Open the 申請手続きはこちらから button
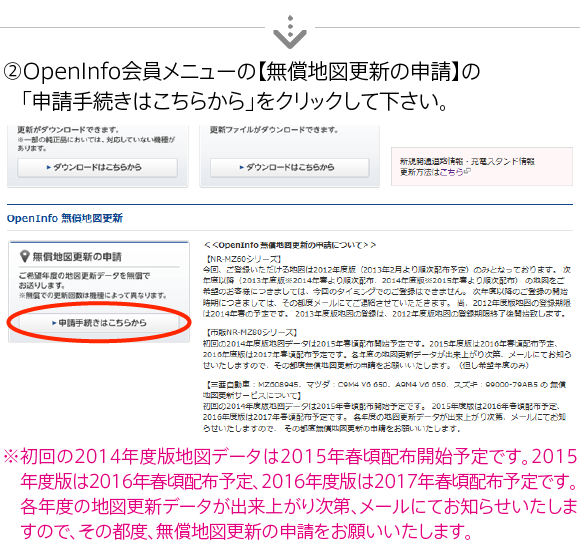The image size is (580, 554). (x=99, y=323)
